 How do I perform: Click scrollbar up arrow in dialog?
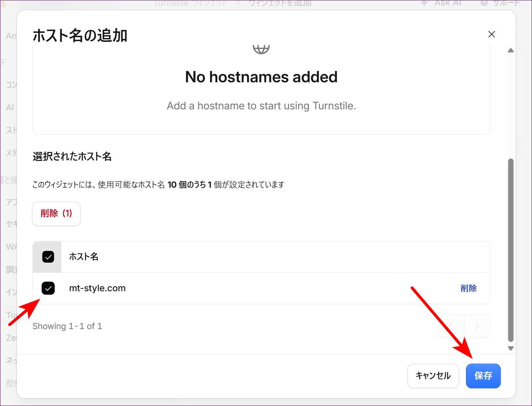[x=511, y=51]
